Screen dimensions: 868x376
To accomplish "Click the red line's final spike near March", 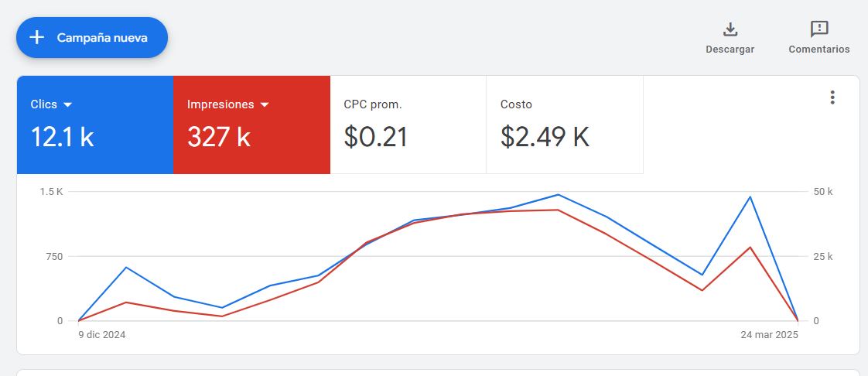I will (750, 248).
